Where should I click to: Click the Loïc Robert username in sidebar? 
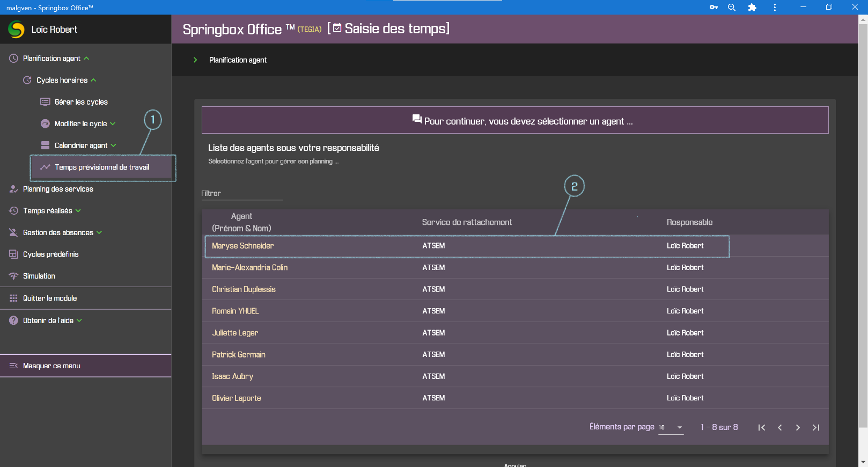click(54, 30)
